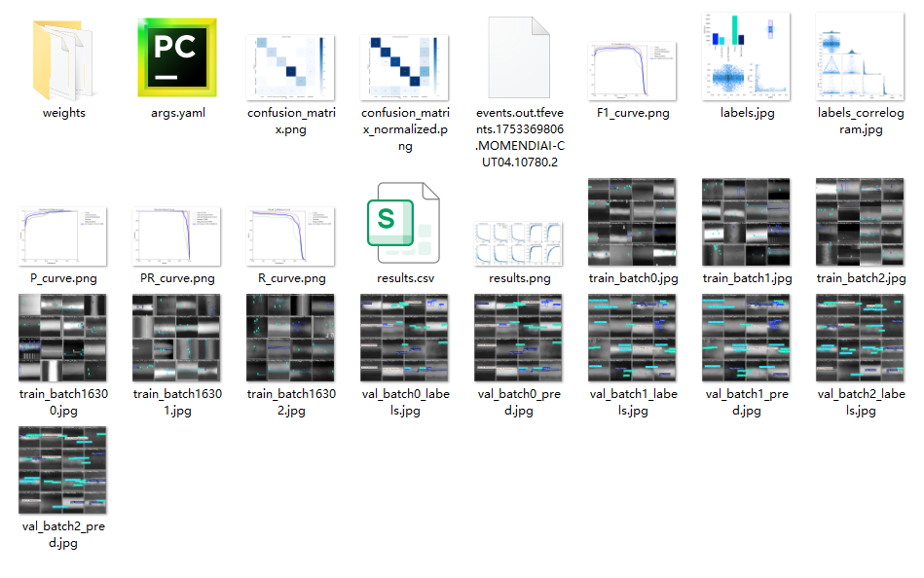
Task: Select the labels_correlogram.jpg thumbnail
Action: click(x=860, y=56)
